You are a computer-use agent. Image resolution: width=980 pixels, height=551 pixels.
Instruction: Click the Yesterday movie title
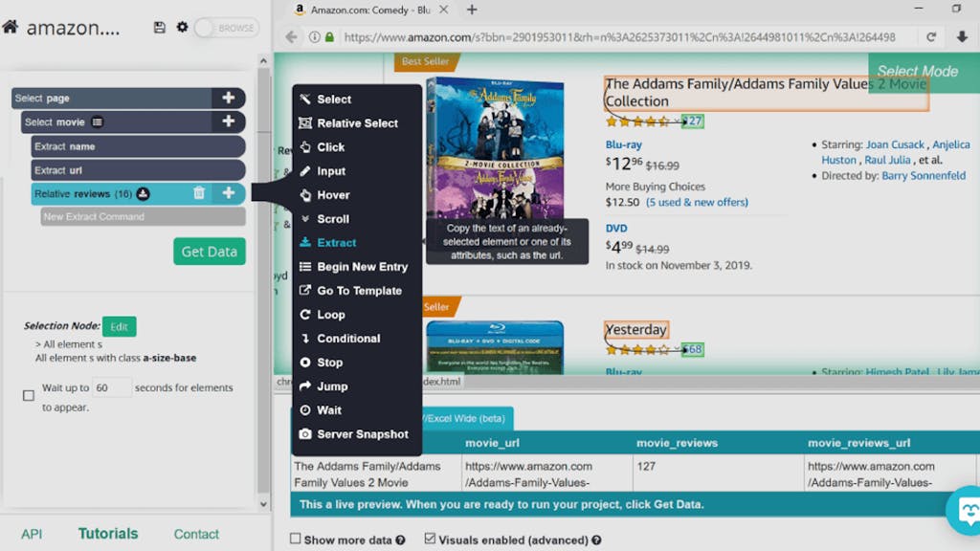pyautogui.click(x=636, y=329)
